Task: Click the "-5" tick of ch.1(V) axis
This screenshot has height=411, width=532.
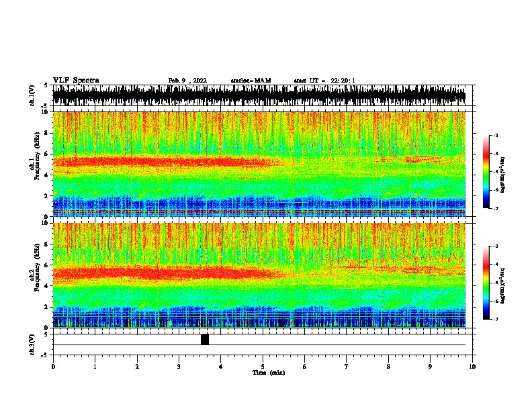Action: pyautogui.click(x=45, y=106)
